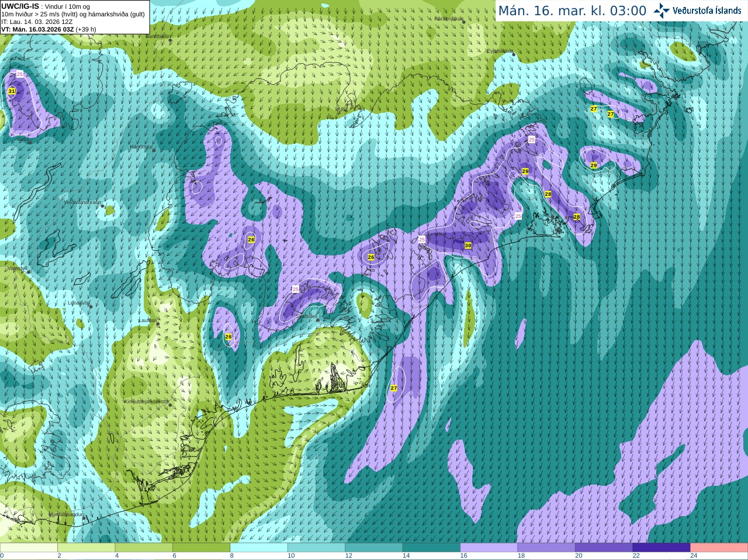Select the 2–4 m/s legend swatch

[86, 548]
